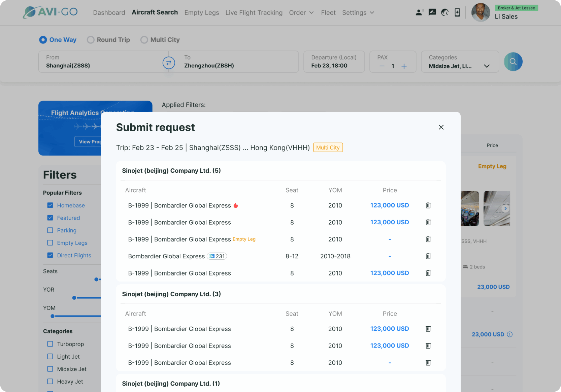Uncheck the Homebase filter

click(x=50, y=205)
